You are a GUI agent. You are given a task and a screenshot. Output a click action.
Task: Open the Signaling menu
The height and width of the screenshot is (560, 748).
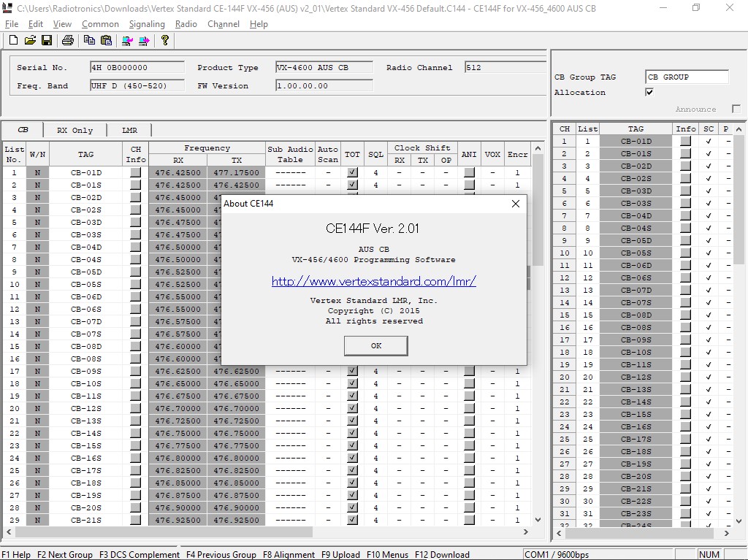coord(147,24)
